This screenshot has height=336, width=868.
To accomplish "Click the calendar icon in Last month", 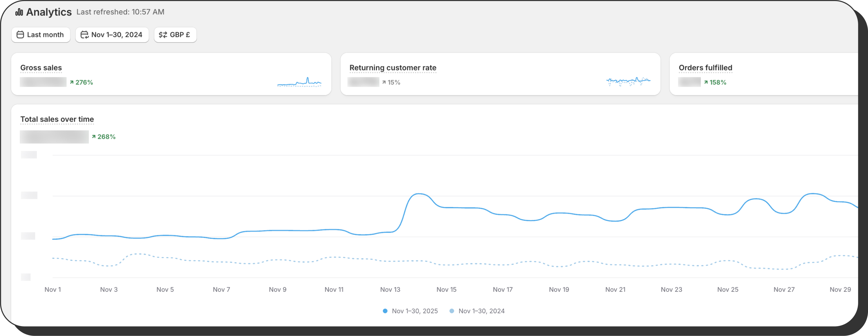I will [x=20, y=35].
